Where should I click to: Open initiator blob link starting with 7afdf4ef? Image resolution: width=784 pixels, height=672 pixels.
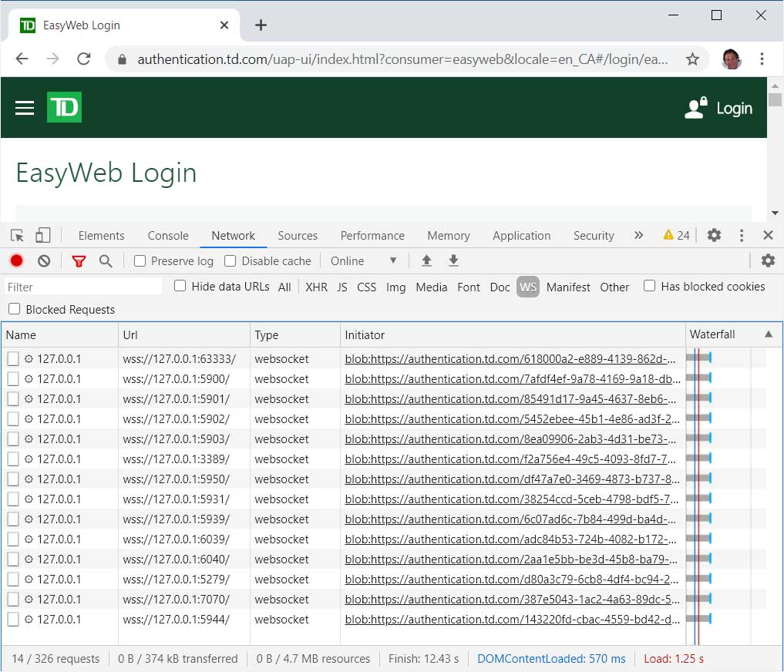(x=513, y=378)
